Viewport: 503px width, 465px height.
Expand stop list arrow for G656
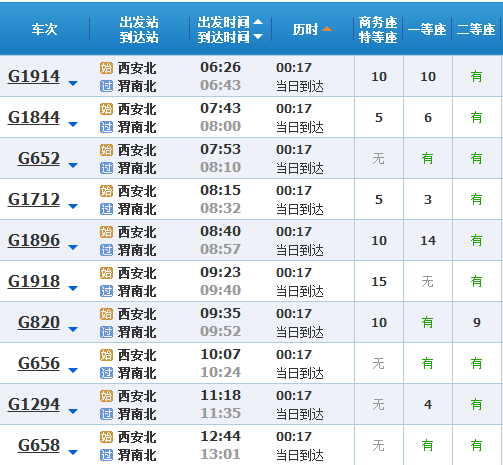[x=73, y=370]
